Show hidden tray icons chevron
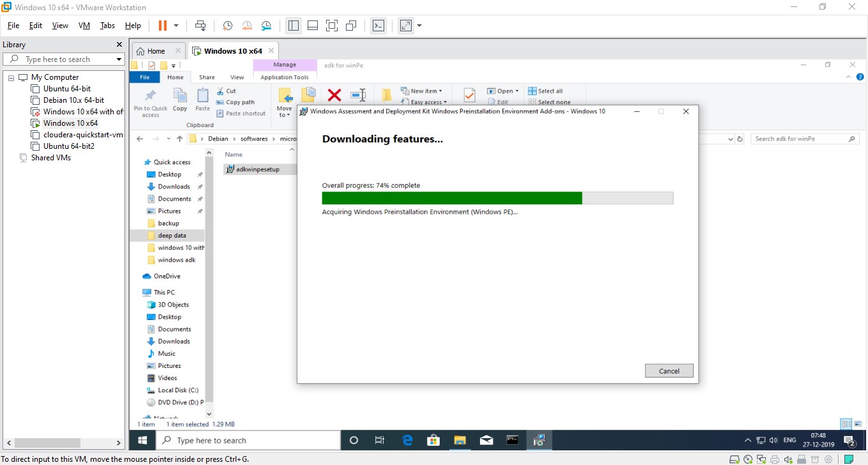The image size is (868, 465). coord(748,440)
